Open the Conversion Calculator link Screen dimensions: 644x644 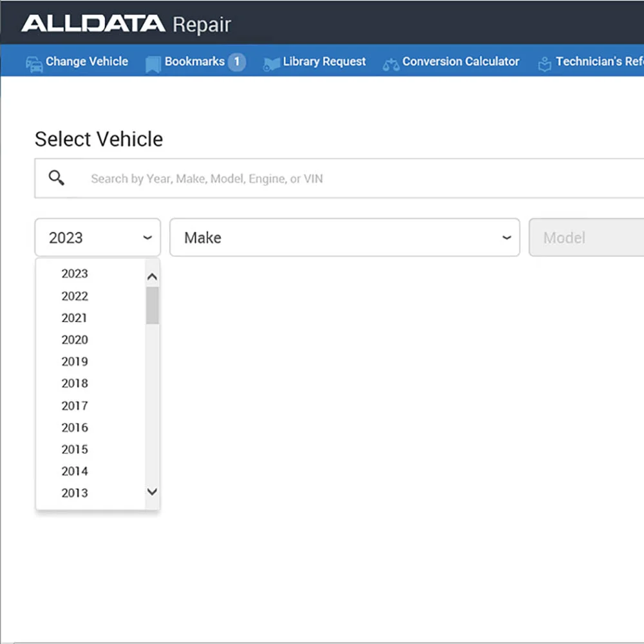click(460, 62)
